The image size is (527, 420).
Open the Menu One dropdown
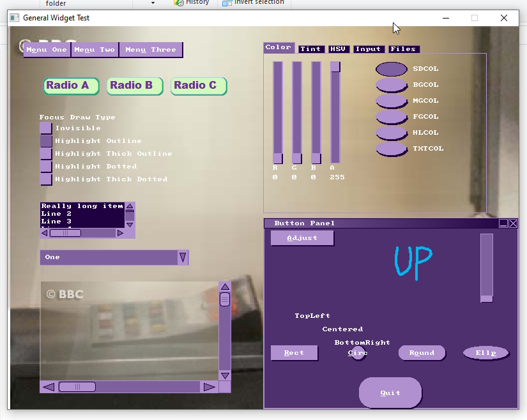point(47,50)
